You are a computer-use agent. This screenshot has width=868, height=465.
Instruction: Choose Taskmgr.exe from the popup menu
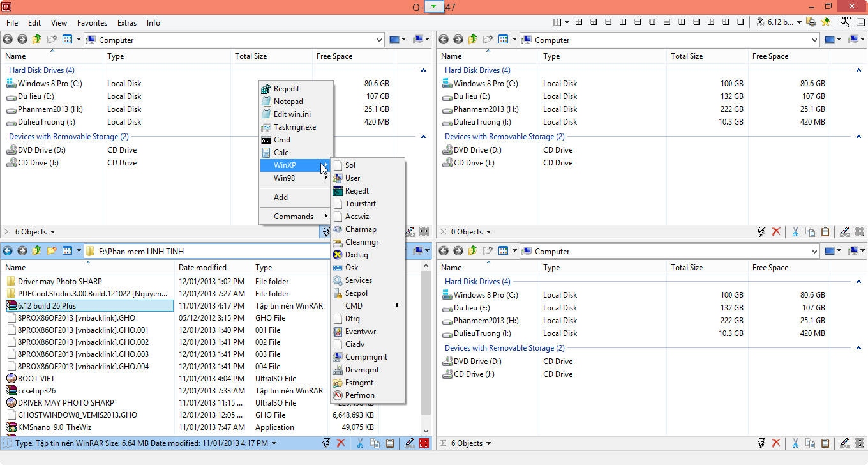296,127
